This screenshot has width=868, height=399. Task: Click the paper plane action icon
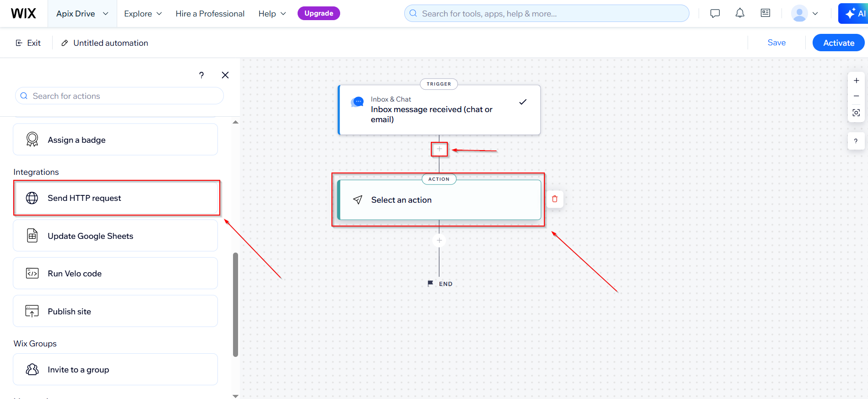(358, 200)
